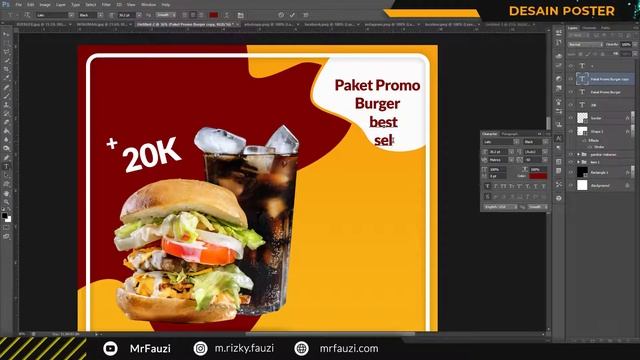Open the Image menu
Image resolution: width=640 pixels, height=360 pixels.
point(45,4)
